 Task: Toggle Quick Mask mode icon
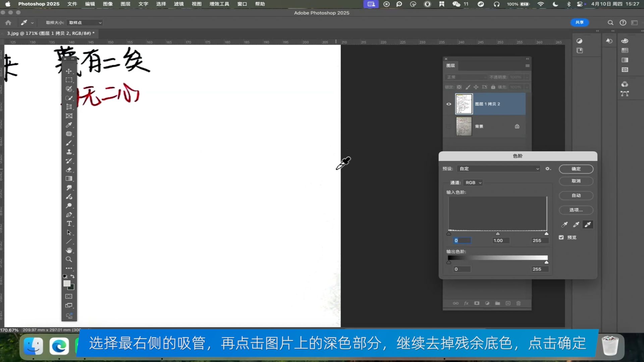(69, 296)
